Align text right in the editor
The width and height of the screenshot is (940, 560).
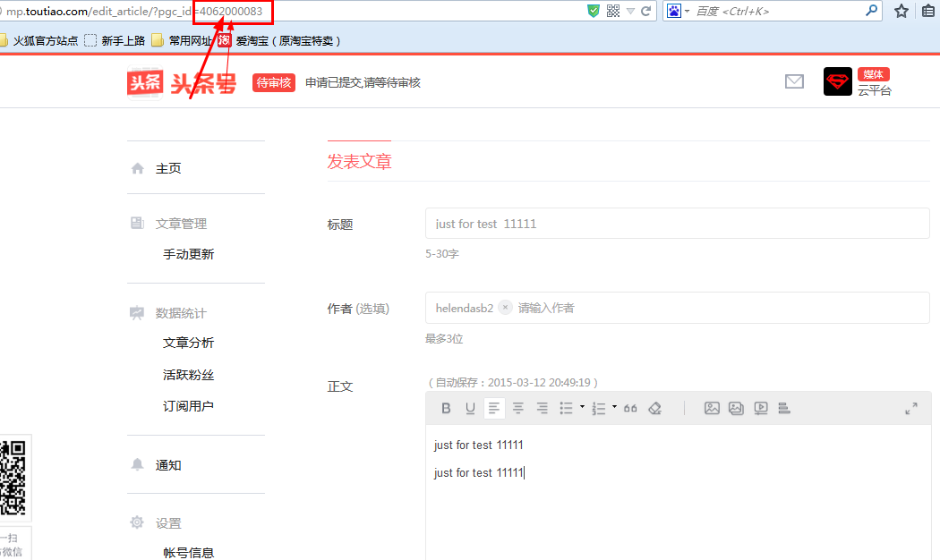coord(542,409)
